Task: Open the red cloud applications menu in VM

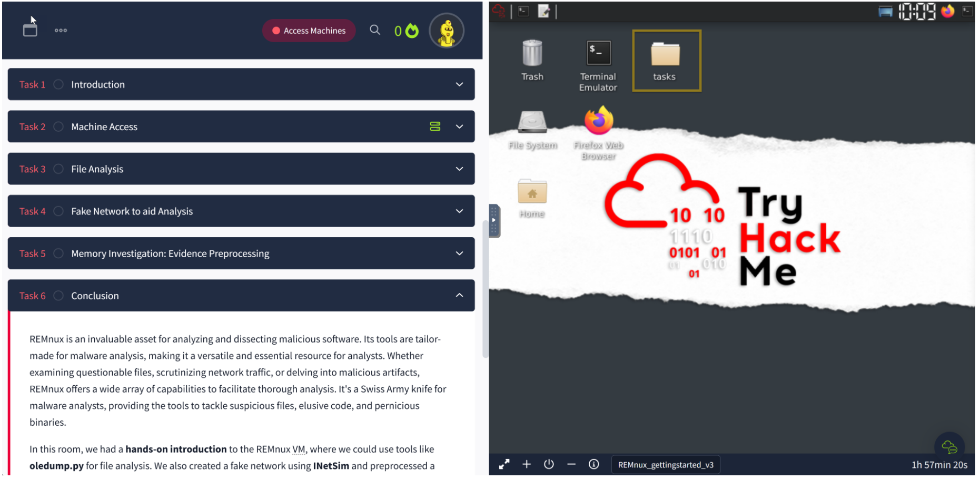Action: (x=498, y=11)
